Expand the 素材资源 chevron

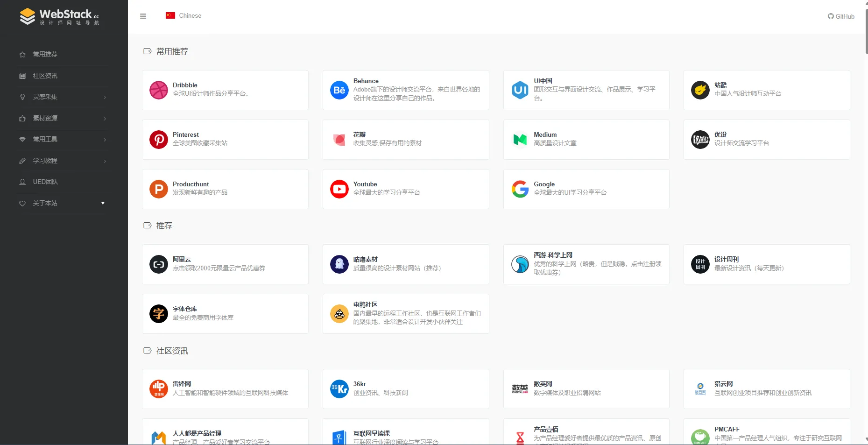pos(105,119)
